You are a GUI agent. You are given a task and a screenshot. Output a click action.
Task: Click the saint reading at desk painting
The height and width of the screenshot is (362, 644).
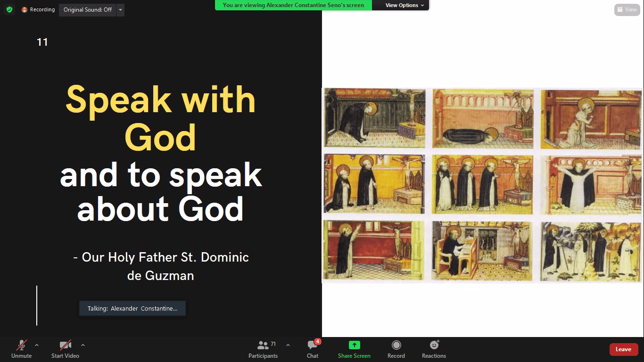[x=482, y=252]
